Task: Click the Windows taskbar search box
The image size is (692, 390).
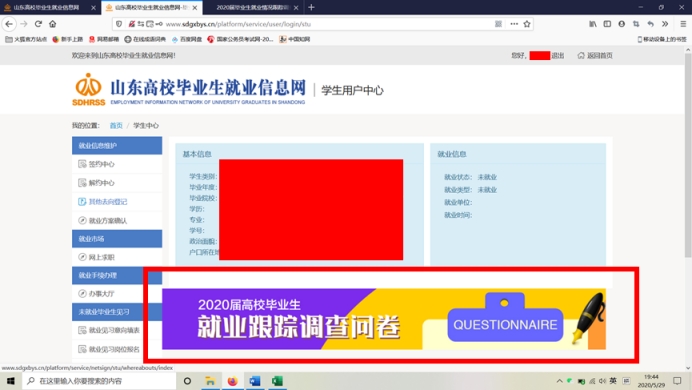Action: coord(99,381)
